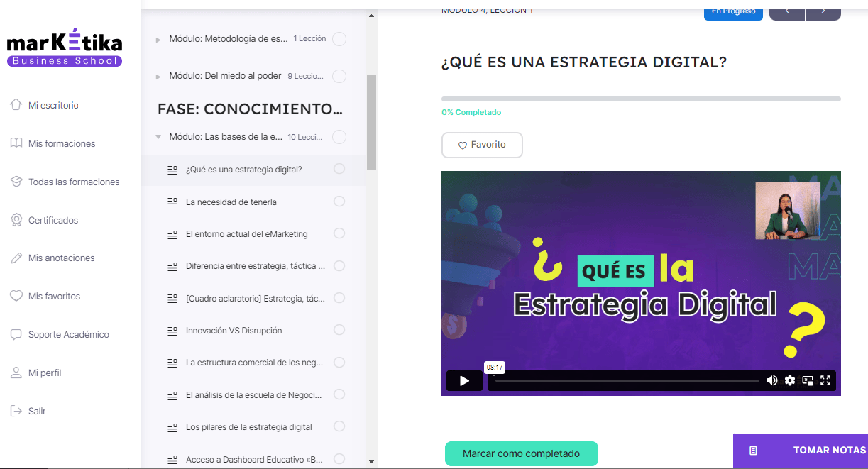Play the lesson video

[464, 381]
